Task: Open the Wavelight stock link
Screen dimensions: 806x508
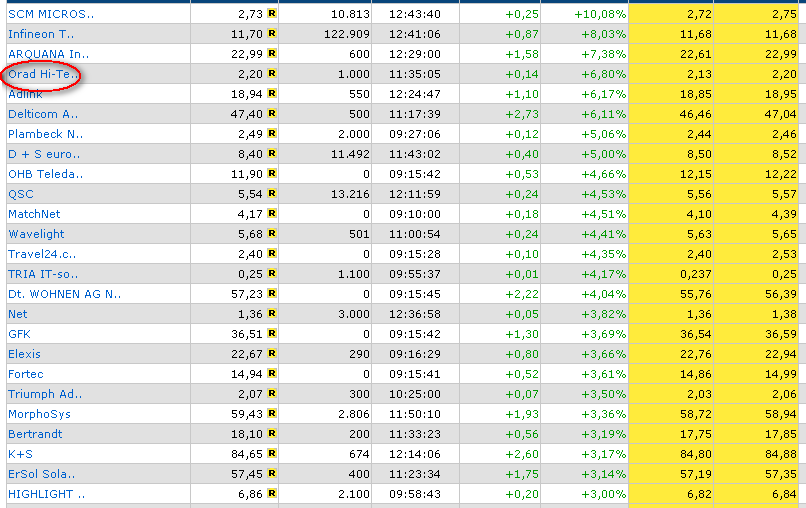Action: click(36, 234)
